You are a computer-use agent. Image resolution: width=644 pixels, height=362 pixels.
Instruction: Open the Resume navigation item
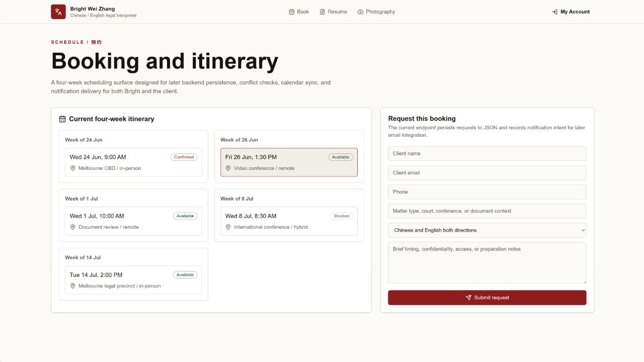tap(333, 12)
